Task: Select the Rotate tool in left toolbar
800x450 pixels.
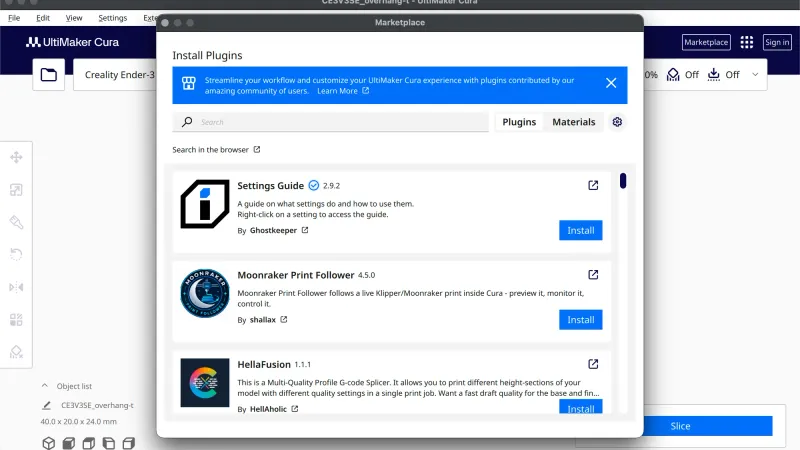Action: pos(16,254)
